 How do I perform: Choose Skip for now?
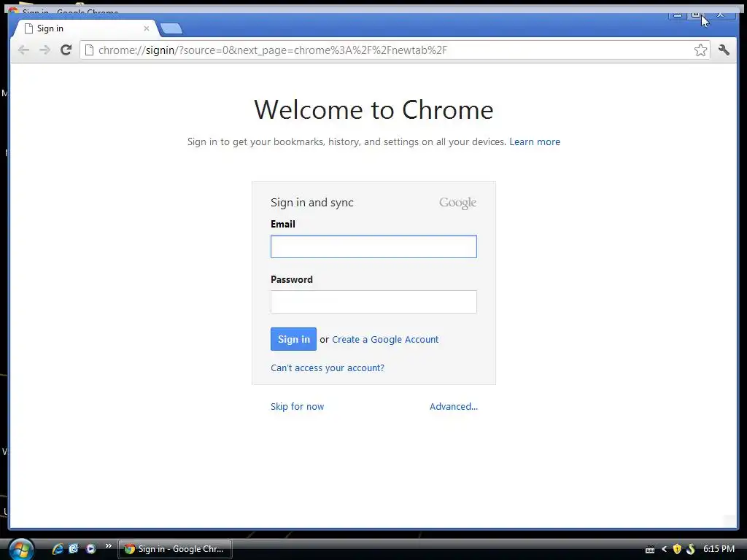pyautogui.click(x=298, y=407)
